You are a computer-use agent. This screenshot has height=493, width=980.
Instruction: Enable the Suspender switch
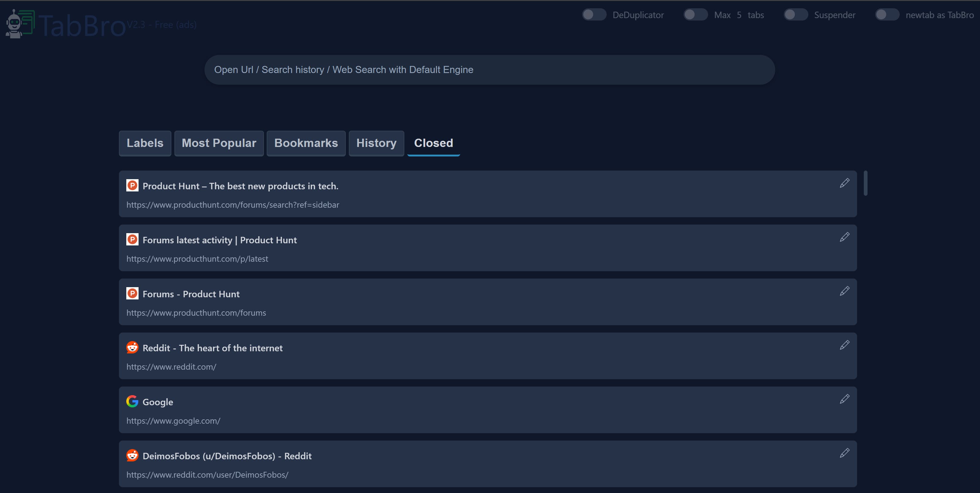795,15
